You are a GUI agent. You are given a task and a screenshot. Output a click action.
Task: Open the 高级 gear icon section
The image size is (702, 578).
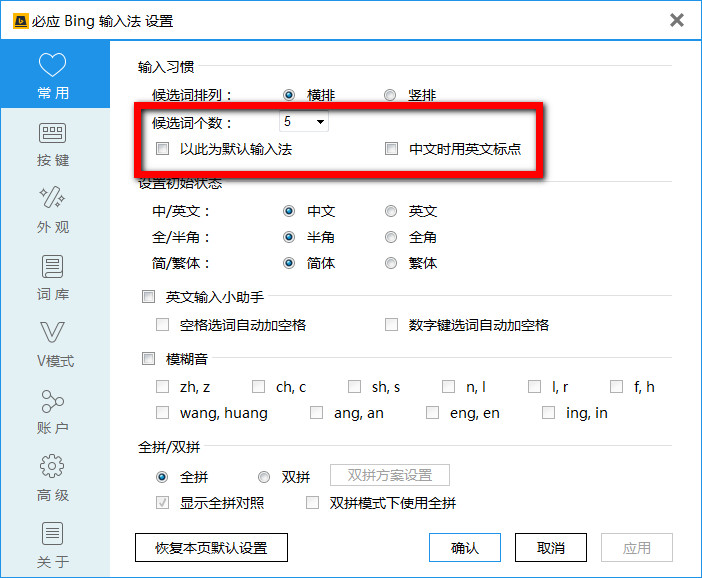(53, 478)
